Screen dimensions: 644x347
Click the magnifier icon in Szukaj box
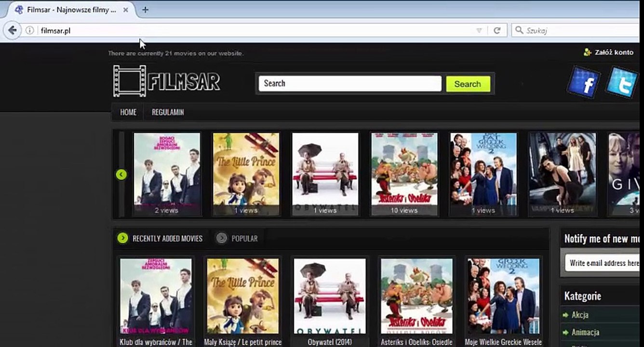519,30
